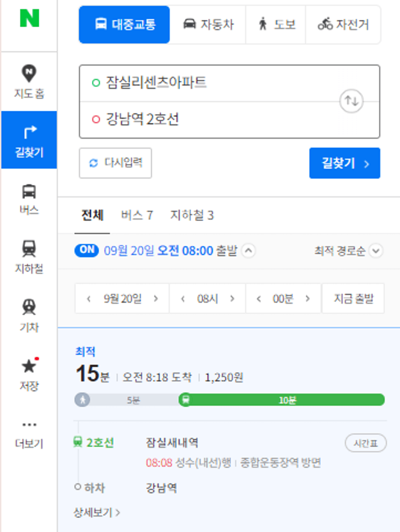Click the green 10분 subway route segment bar
The image size is (400, 532).
click(282, 399)
